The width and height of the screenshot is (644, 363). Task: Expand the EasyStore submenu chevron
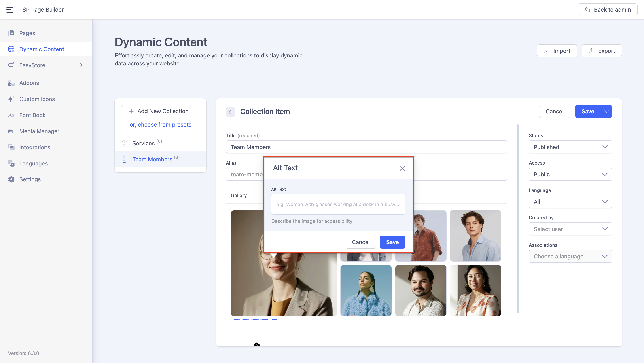point(81,65)
